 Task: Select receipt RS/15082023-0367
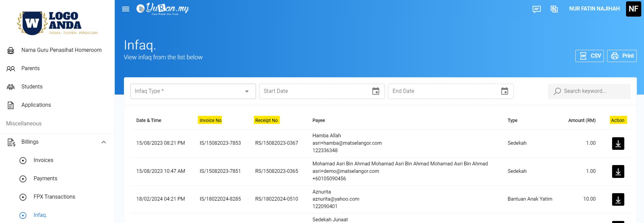point(277,143)
